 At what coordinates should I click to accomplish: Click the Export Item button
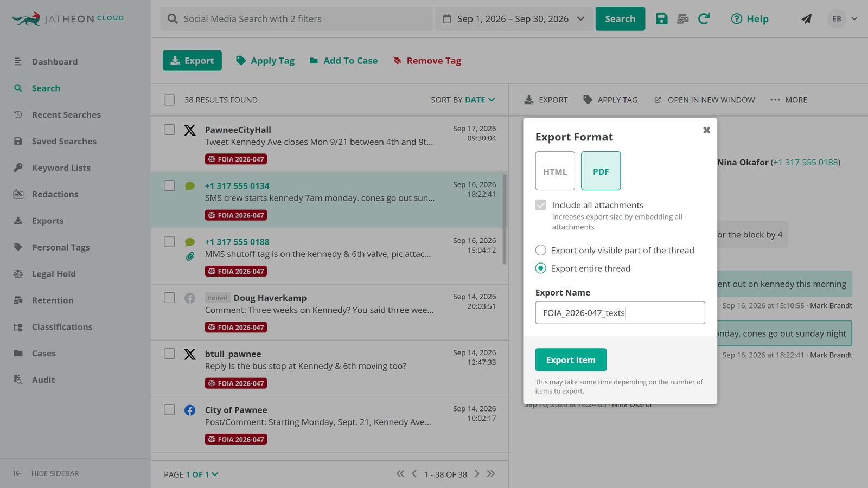coord(571,360)
